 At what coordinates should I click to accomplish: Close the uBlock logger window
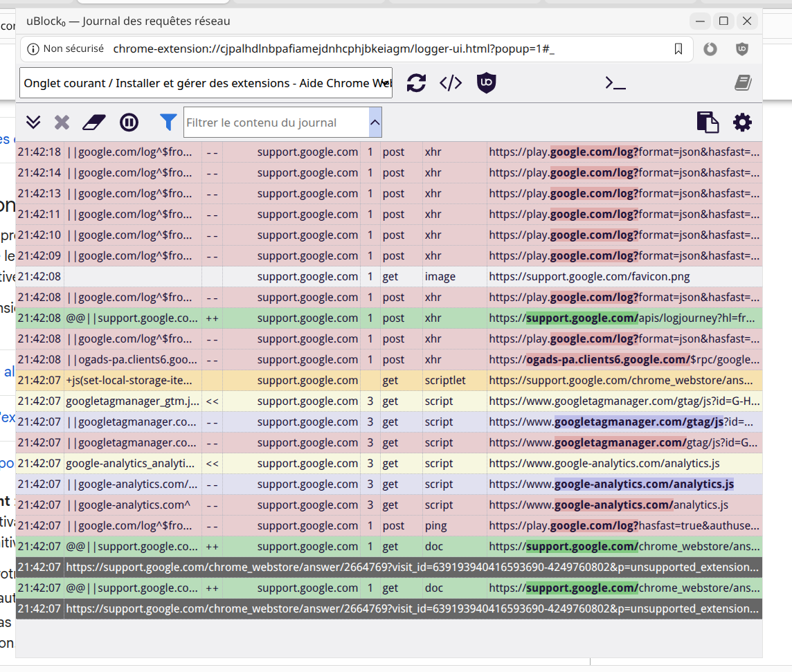point(747,21)
